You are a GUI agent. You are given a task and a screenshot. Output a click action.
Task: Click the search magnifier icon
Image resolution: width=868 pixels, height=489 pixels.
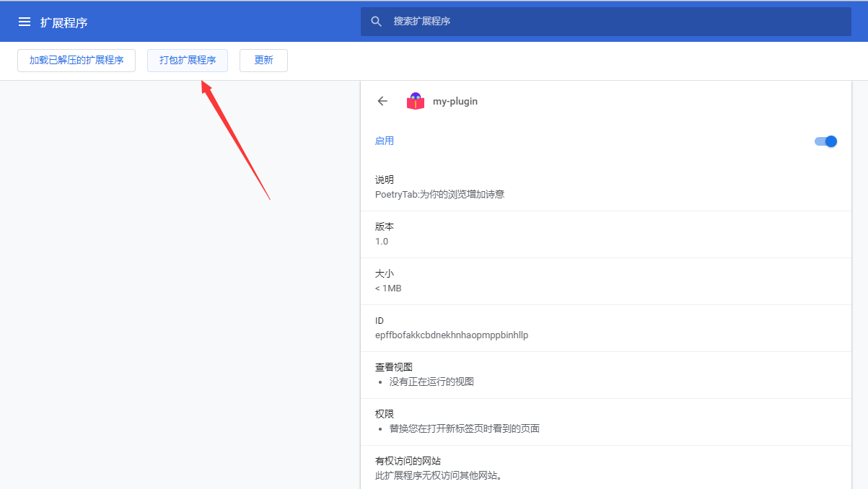point(377,22)
